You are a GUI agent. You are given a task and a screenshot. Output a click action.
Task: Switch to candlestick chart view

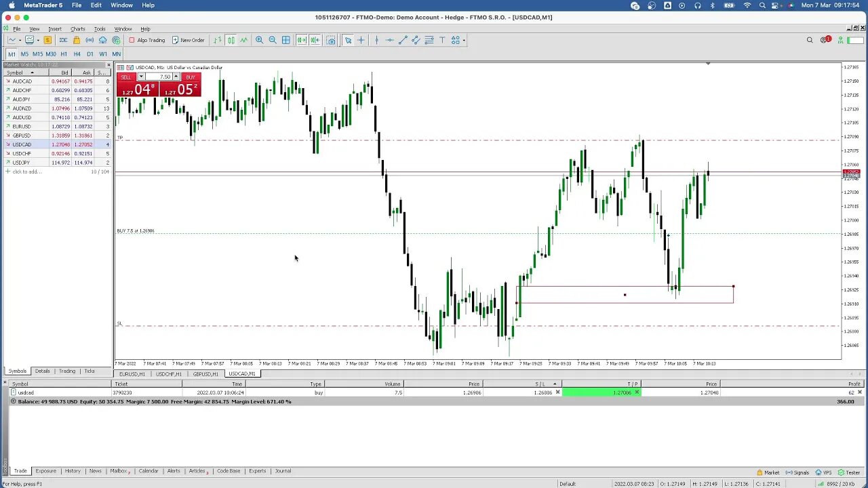pyautogui.click(x=231, y=40)
